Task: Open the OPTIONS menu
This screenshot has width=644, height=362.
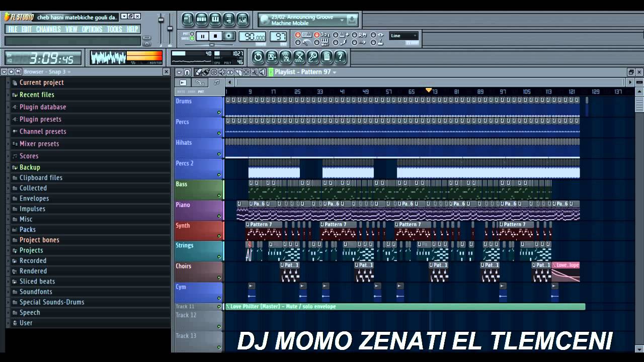Action: point(92,29)
